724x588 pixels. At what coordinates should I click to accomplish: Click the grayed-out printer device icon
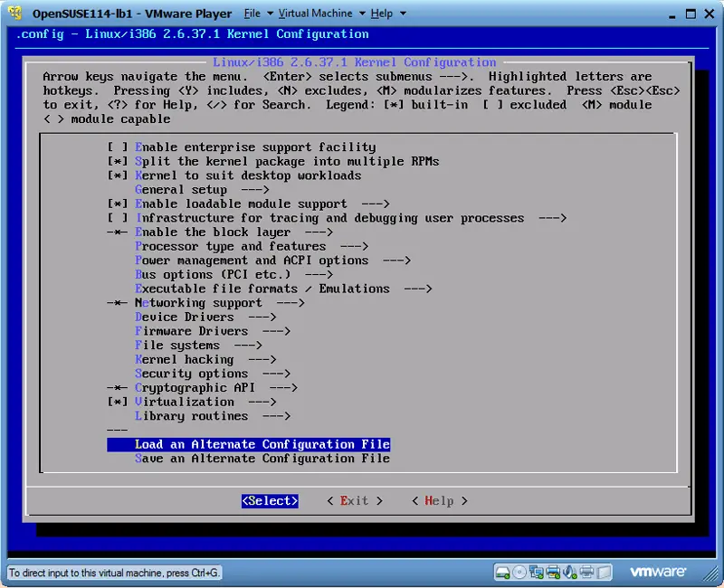[x=586, y=573]
